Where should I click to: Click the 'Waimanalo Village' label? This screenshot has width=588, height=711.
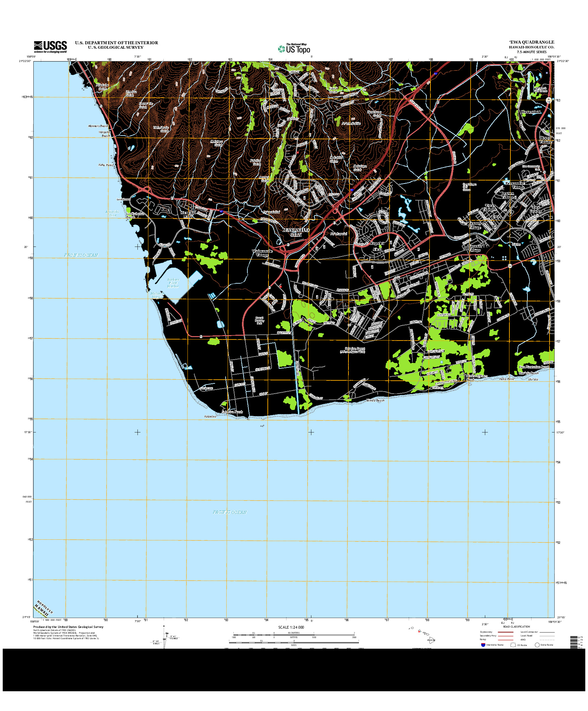(262, 253)
